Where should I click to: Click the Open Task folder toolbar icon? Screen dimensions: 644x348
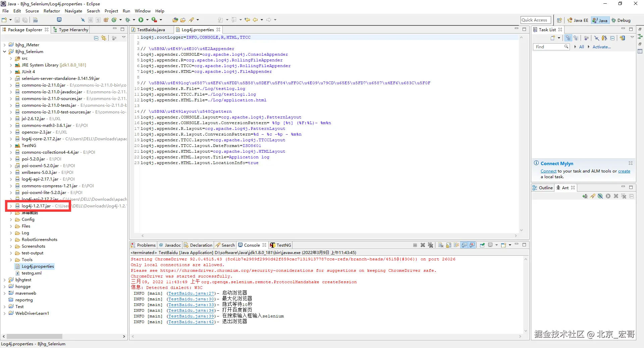pos(183,20)
